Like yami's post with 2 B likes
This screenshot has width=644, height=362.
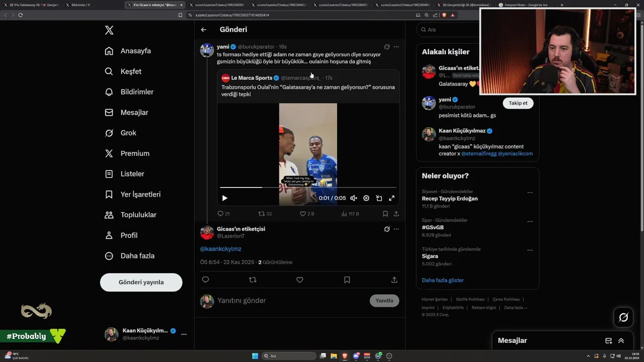click(307, 214)
